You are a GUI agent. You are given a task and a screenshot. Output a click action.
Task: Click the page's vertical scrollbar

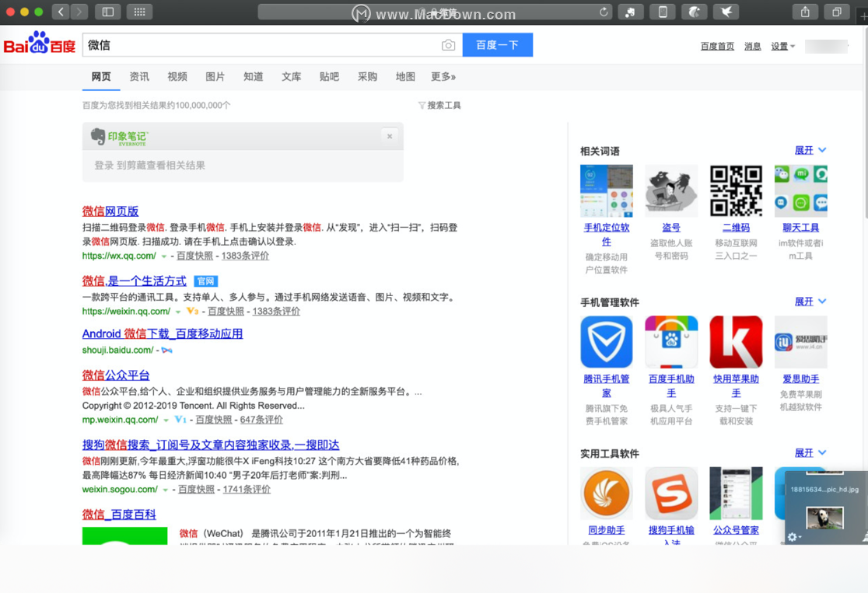(x=865, y=122)
